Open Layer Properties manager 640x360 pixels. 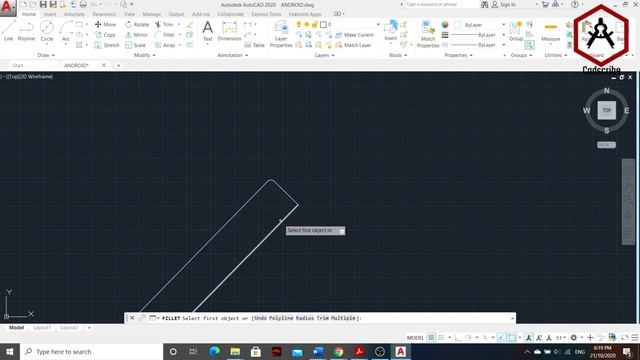point(281,34)
